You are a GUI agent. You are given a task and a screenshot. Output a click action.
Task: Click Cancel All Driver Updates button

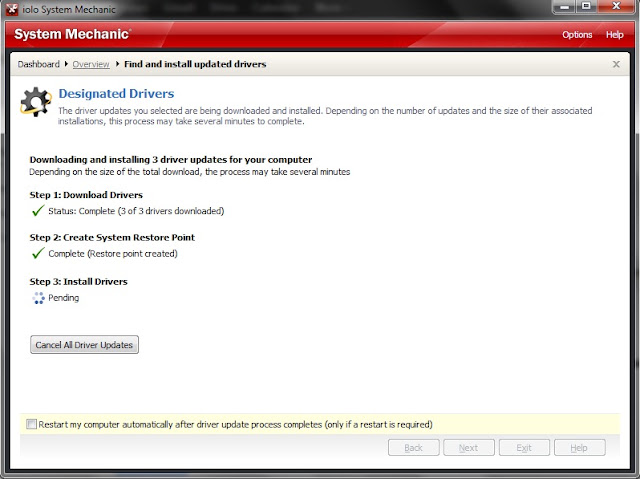[84, 345]
